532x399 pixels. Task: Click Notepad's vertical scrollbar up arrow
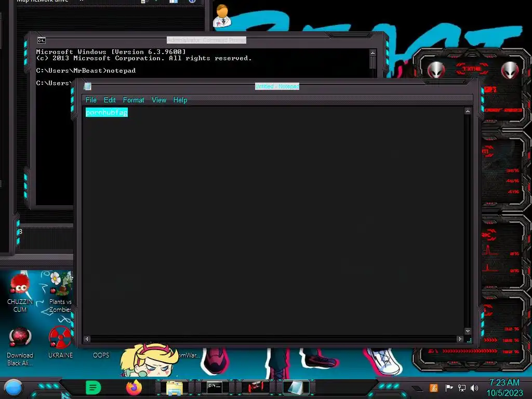click(x=468, y=111)
